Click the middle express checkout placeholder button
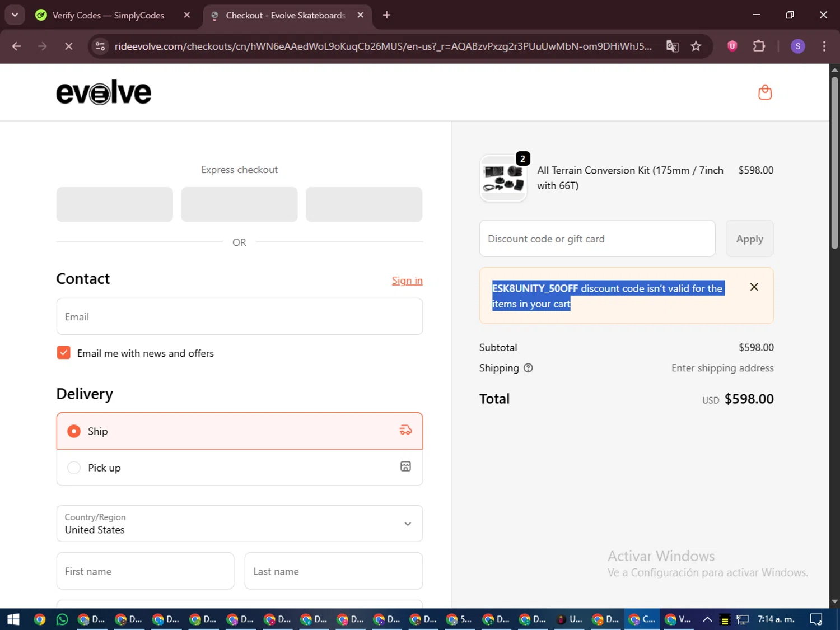The height and width of the screenshot is (630, 840). point(239,204)
